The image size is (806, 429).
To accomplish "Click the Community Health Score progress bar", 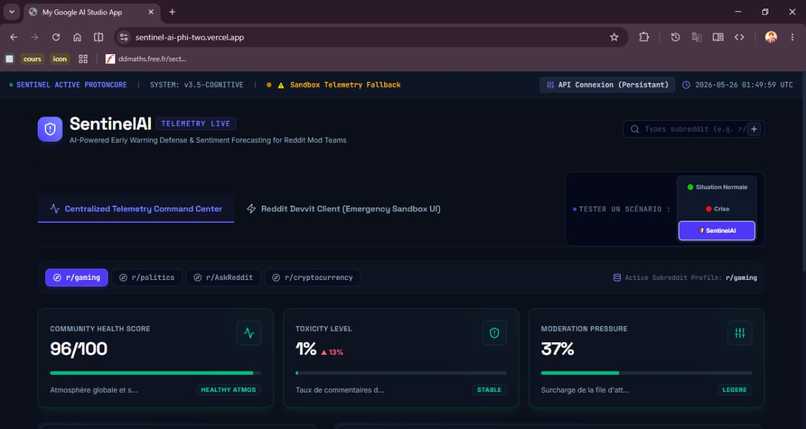I will tap(155, 373).
